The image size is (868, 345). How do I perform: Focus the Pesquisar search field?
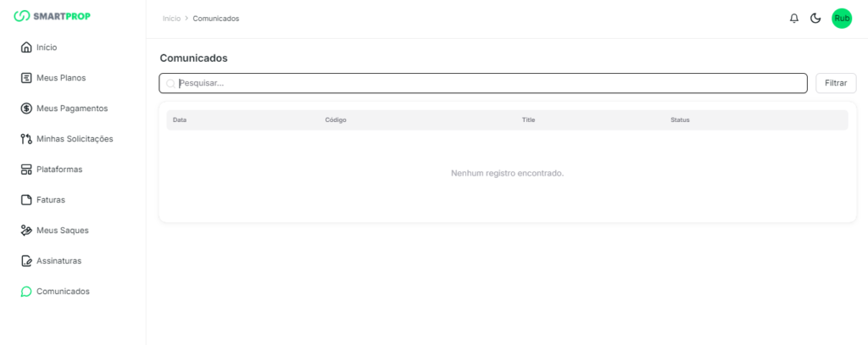(483, 83)
